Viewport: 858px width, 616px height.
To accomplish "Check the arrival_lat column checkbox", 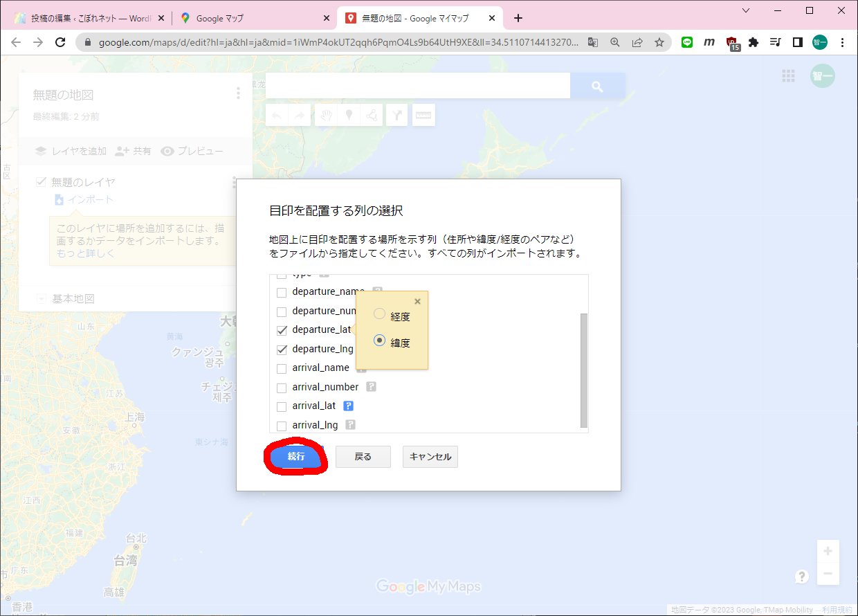I will (x=282, y=407).
